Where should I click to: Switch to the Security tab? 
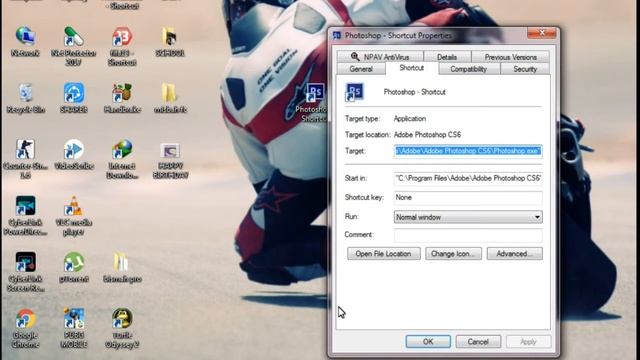(x=525, y=69)
